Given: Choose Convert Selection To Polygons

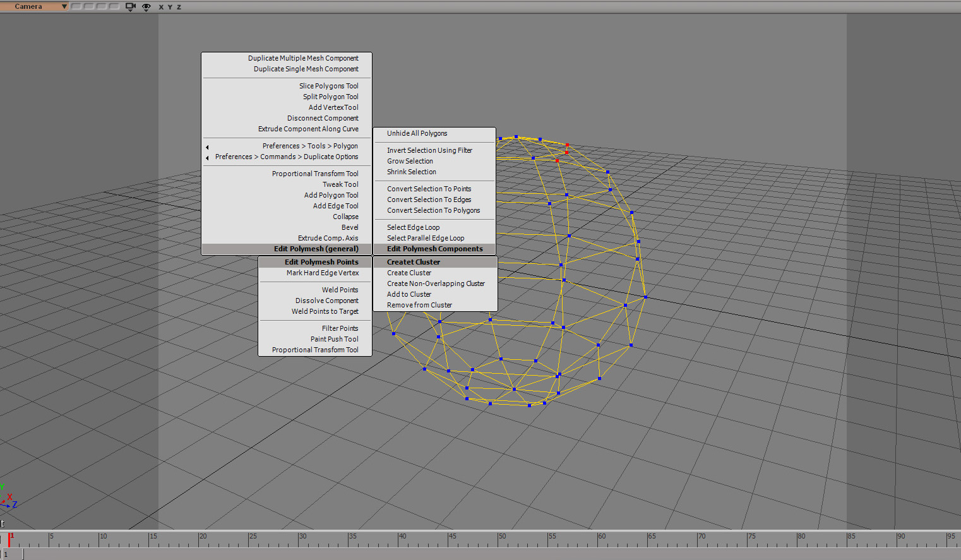Looking at the screenshot, I should click(x=434, y=210).
